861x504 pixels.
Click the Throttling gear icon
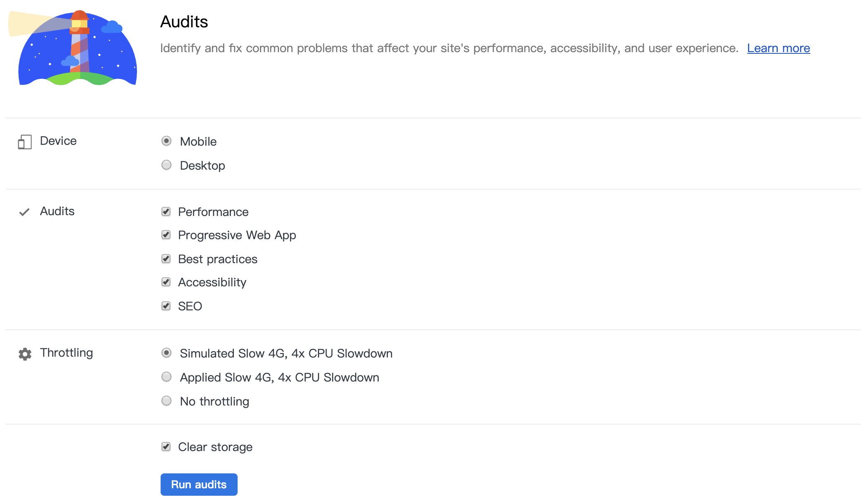(x=24, y=353)
